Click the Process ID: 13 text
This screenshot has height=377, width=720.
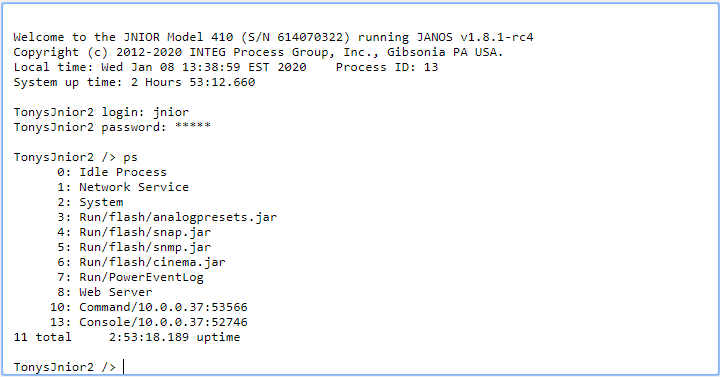click(387, 68)
